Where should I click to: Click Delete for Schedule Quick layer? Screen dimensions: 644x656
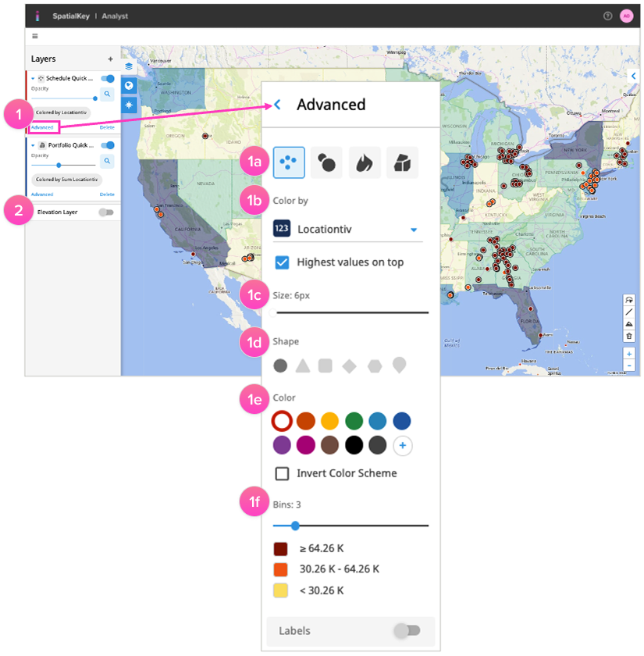[107, 127]
